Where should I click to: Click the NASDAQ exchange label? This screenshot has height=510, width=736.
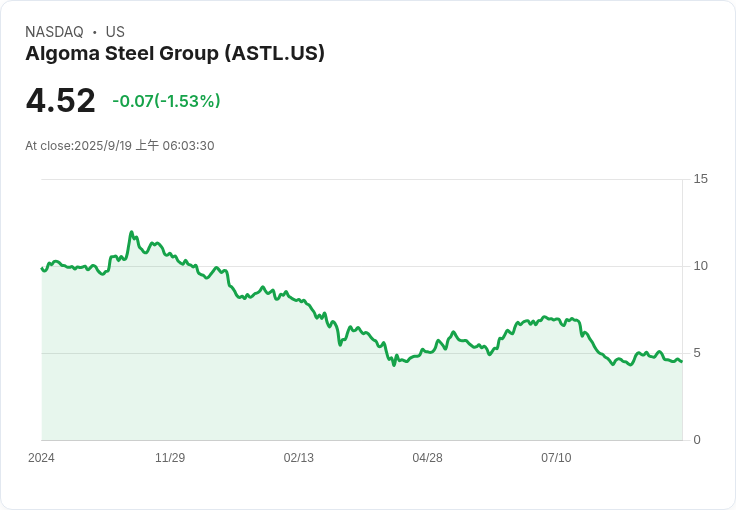54,32
